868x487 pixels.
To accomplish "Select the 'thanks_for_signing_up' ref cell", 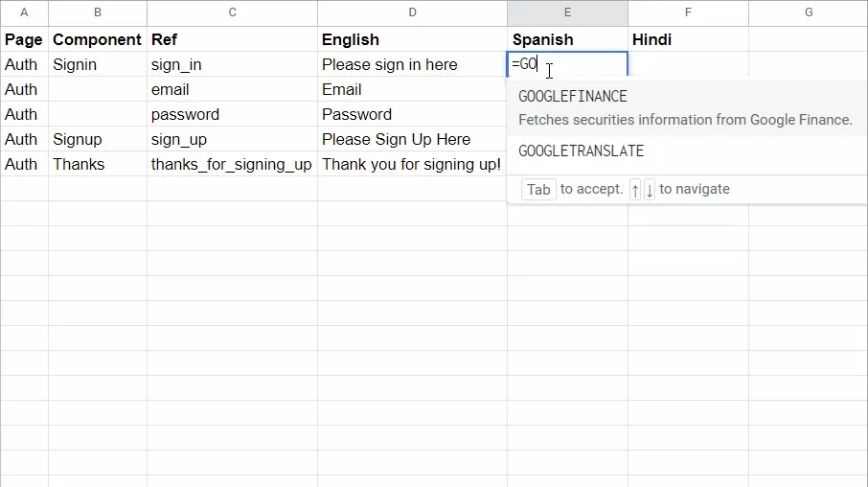I will pyautogui.click(x=232, y=165).
